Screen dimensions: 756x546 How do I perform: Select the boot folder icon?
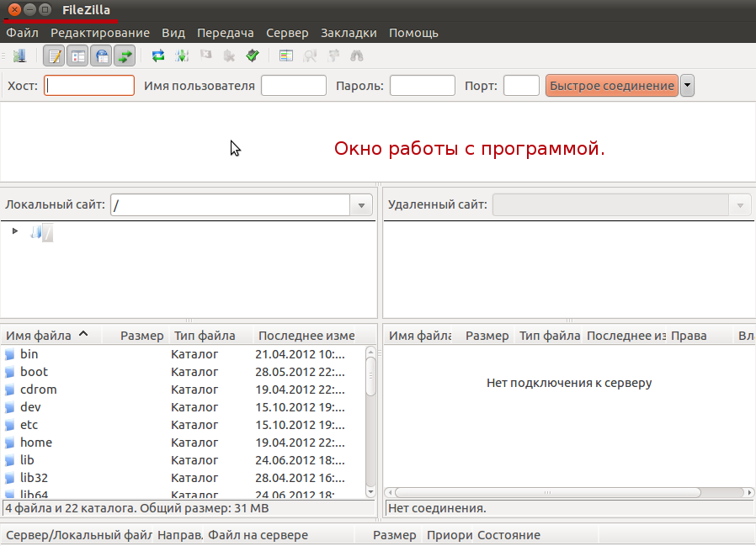pyautogui.click(x=9, y=373)
